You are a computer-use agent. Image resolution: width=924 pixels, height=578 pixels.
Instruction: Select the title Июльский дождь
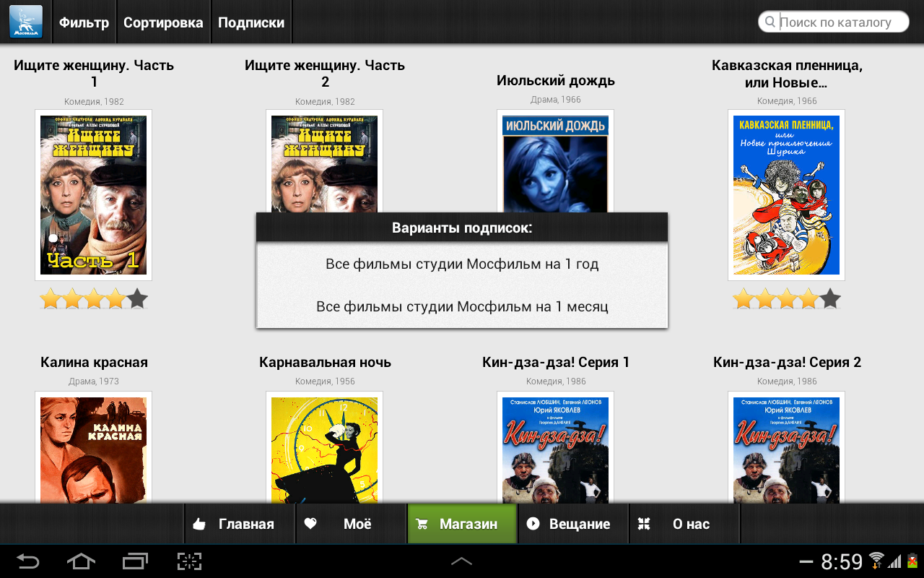tap(556, 80)
